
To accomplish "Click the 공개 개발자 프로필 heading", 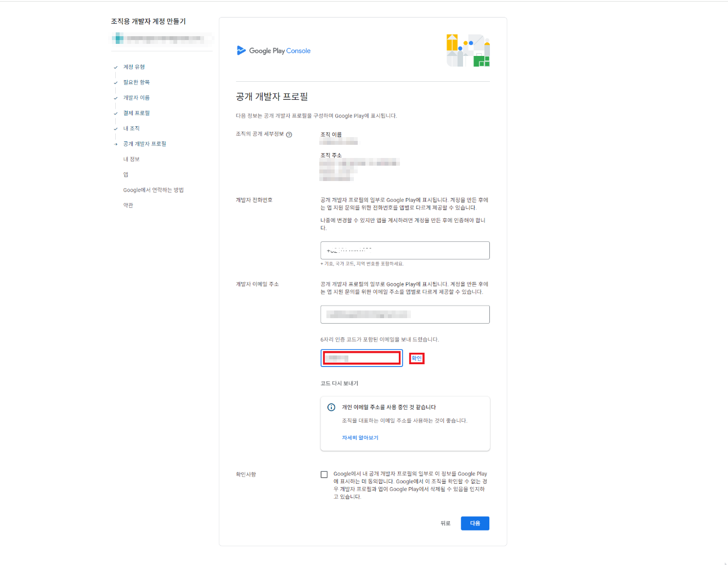I will click(x=272, y=97).
